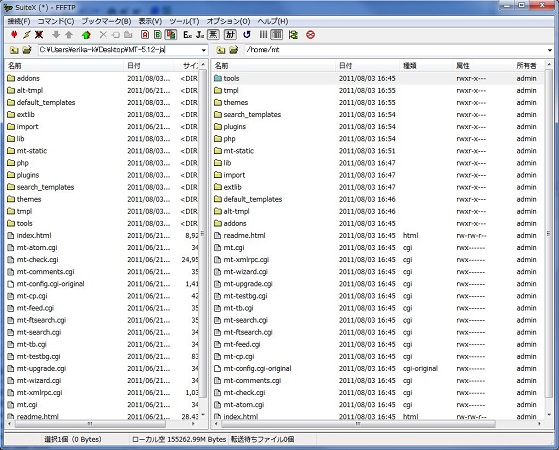Click the Rename toolbar icon
Viewport: 559px width, 450px height.
click(x=116, y=35)
